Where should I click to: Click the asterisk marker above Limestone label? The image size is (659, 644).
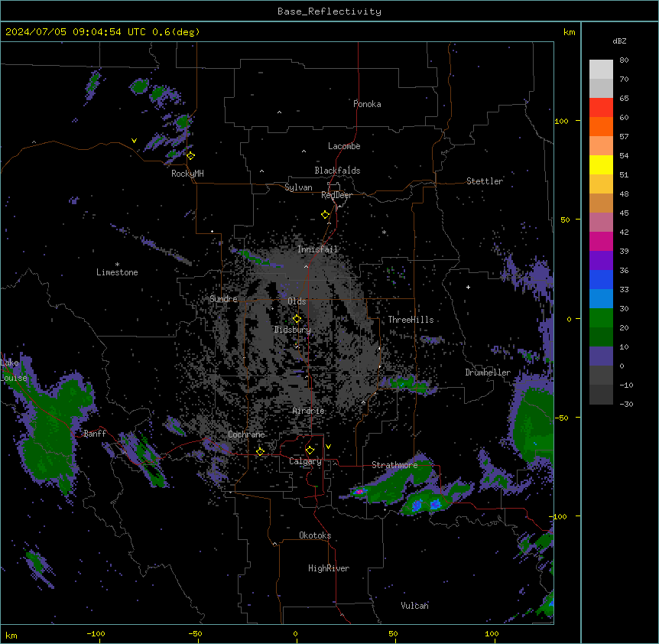(117, 264)
